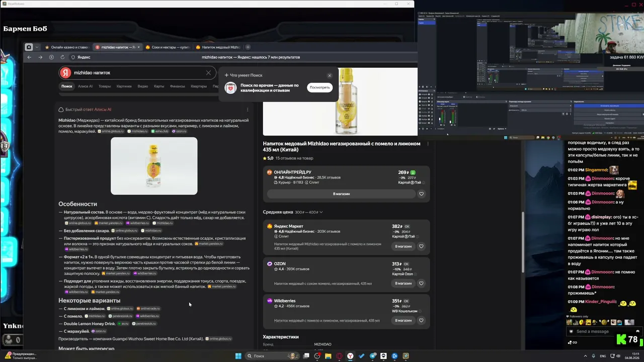Dismiss the 'Что умеет Поиск' popup
644x362 pixels.
[330, 75]
